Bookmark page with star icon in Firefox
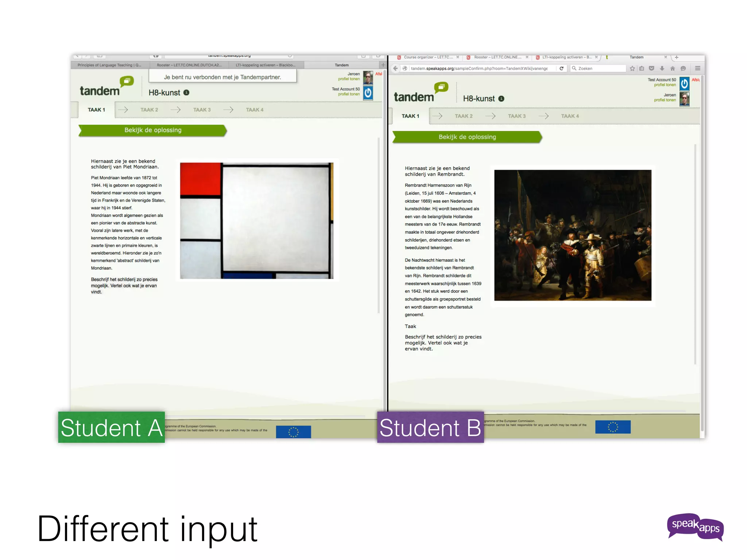 [x=632, y=69]
